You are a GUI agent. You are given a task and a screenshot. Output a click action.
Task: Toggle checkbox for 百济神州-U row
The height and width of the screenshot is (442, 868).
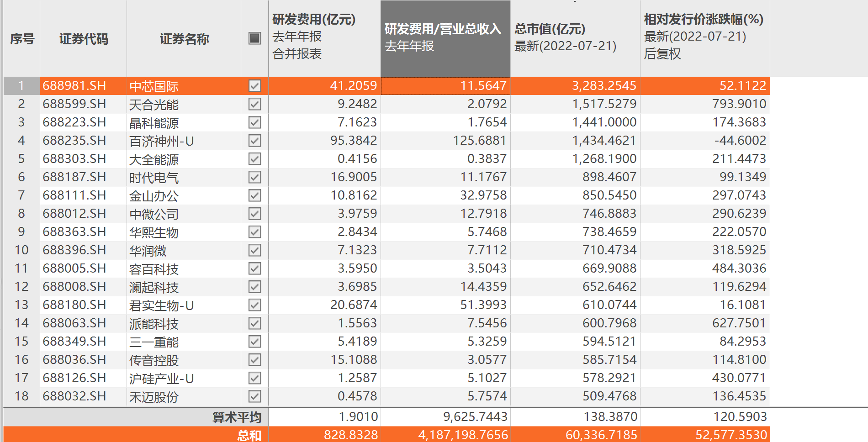click(x=254, y=141)
